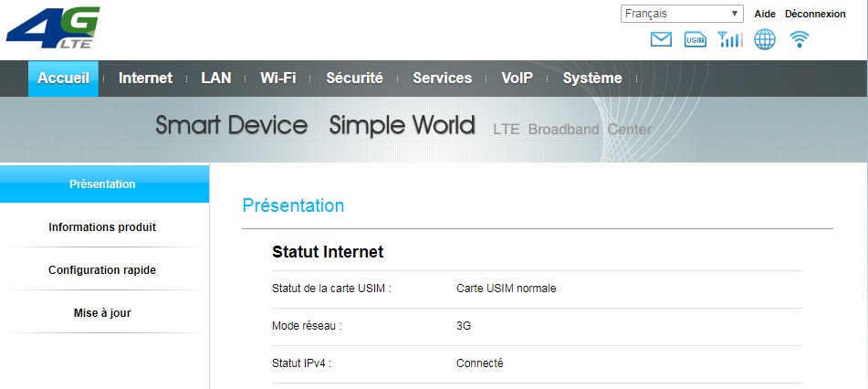Click the Déconnexion logout link

point(815,14)
